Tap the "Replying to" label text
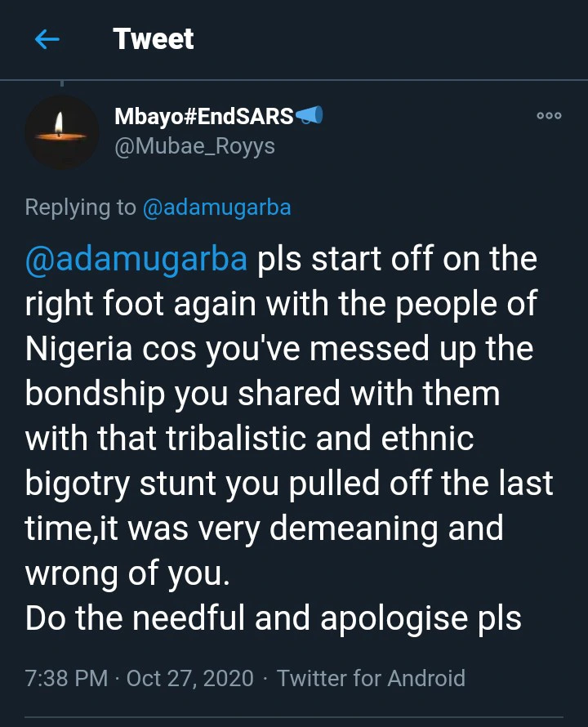Image resolution: width=588 pixels, height=727 pixels. click(x=80, y=207)
